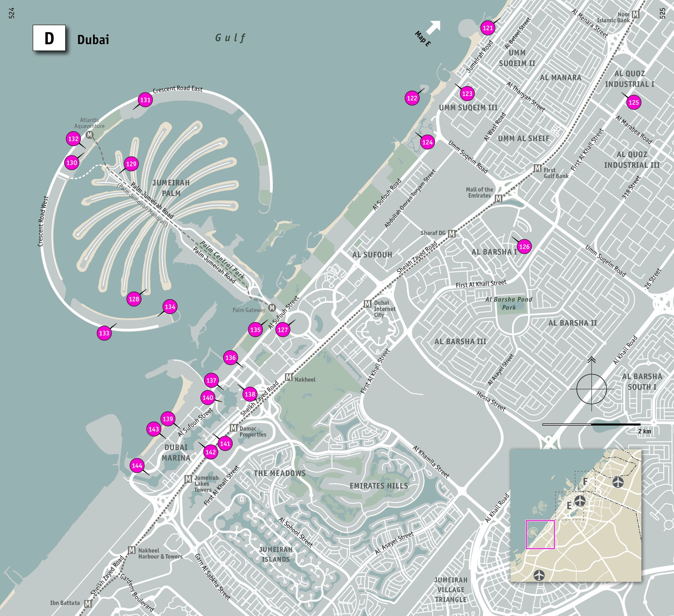Click page number 524
The image size is (674, 616).
pos(12,13)
